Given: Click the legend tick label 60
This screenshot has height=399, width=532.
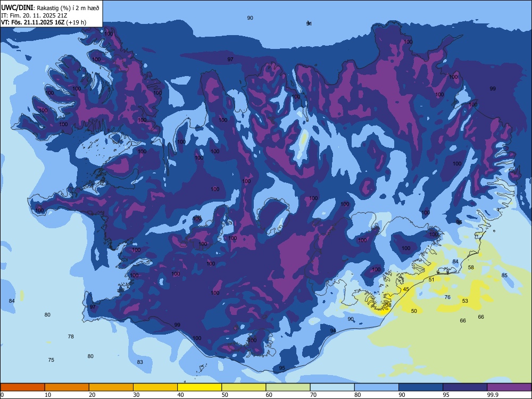Looking at the screenshot, I should [269, 395].
